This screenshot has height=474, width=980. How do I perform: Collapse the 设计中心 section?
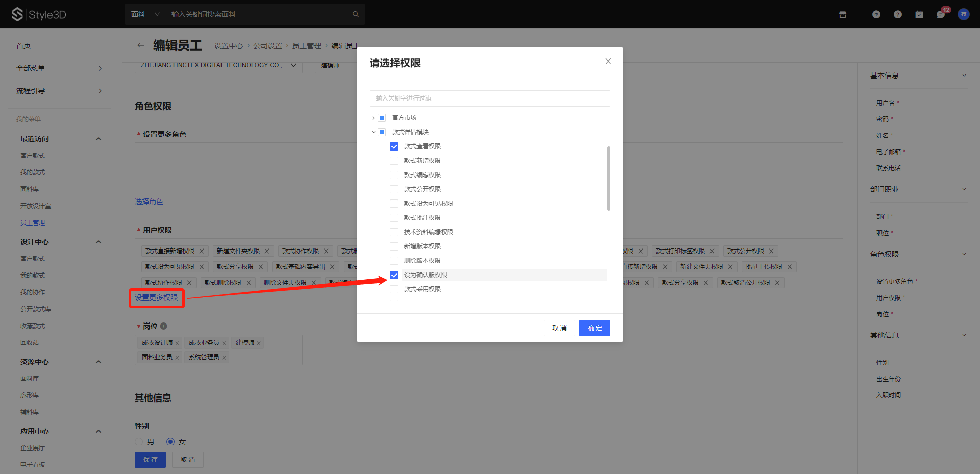tap(99, 242)
